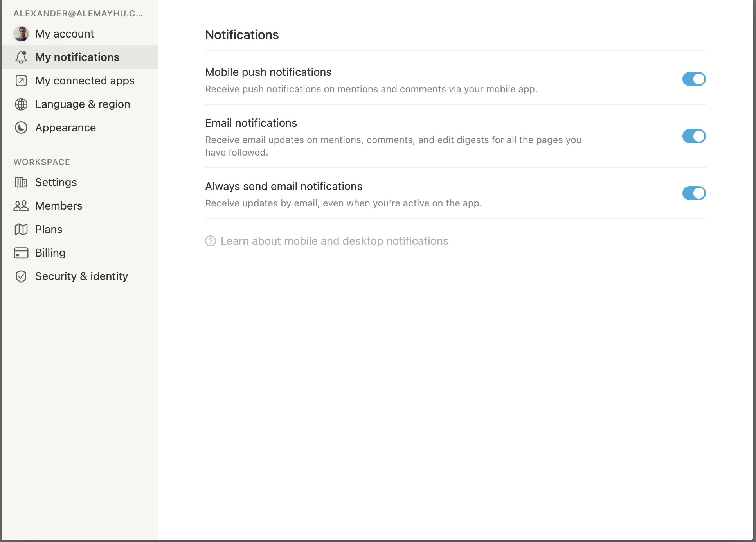Click the Security & identity shield icon
This screenshot has width=756, height=542.
21,276
